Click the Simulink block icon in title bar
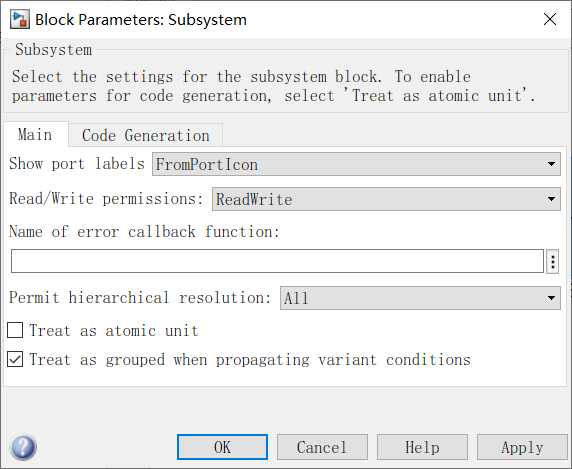 point(20,19)
